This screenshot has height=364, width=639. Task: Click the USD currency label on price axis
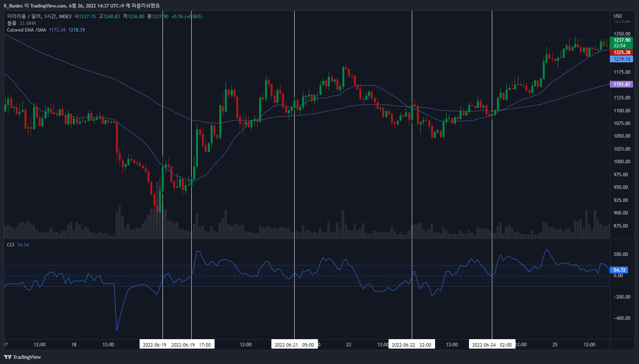coord(618,16)
